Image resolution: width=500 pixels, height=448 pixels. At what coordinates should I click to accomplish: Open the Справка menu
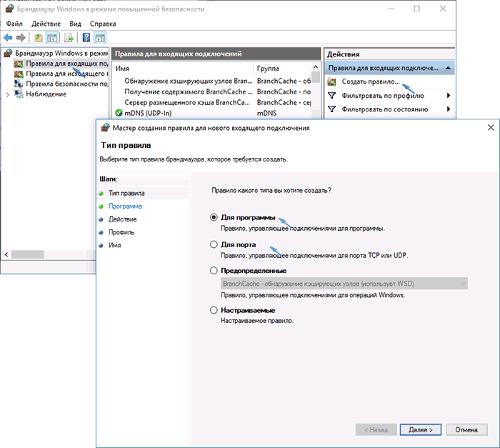103,24
